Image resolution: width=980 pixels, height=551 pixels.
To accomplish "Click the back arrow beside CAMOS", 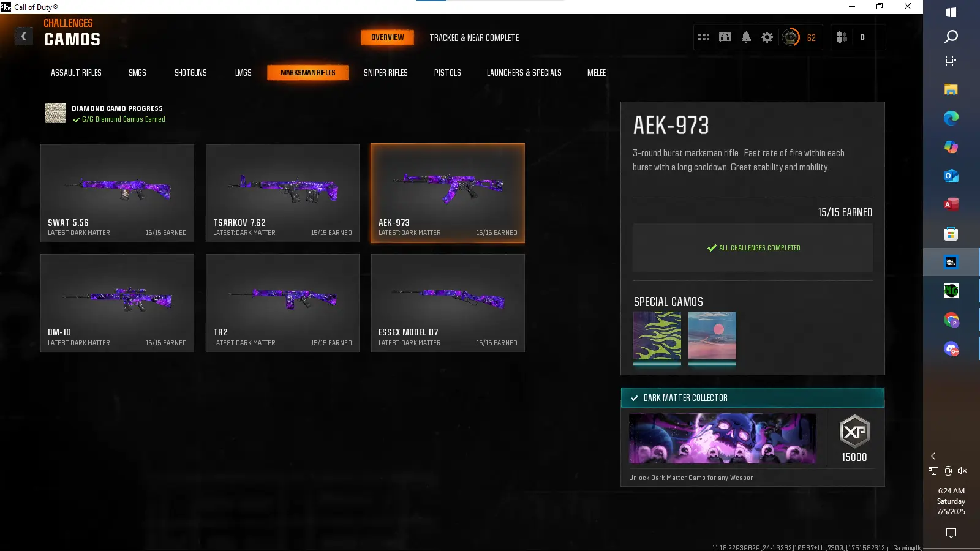I will (x=24, y=37).
